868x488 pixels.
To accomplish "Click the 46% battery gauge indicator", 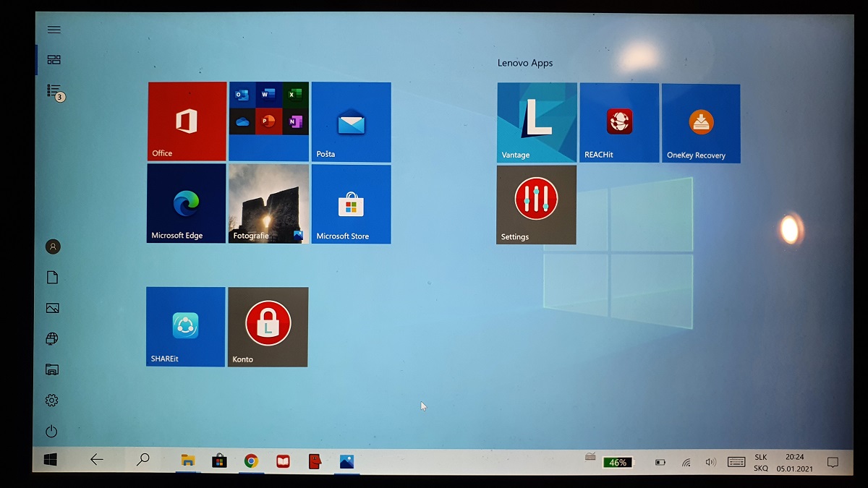I will tap(618, 463).
